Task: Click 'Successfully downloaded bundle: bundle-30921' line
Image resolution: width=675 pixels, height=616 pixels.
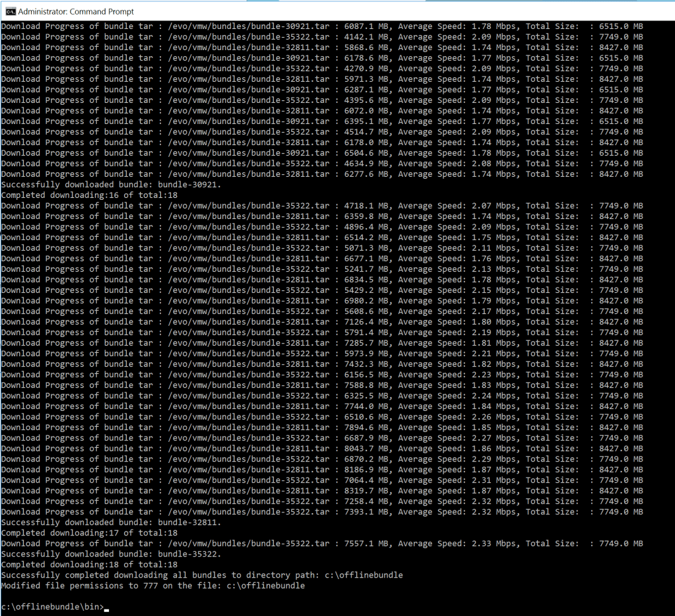Action: [111, 185]
